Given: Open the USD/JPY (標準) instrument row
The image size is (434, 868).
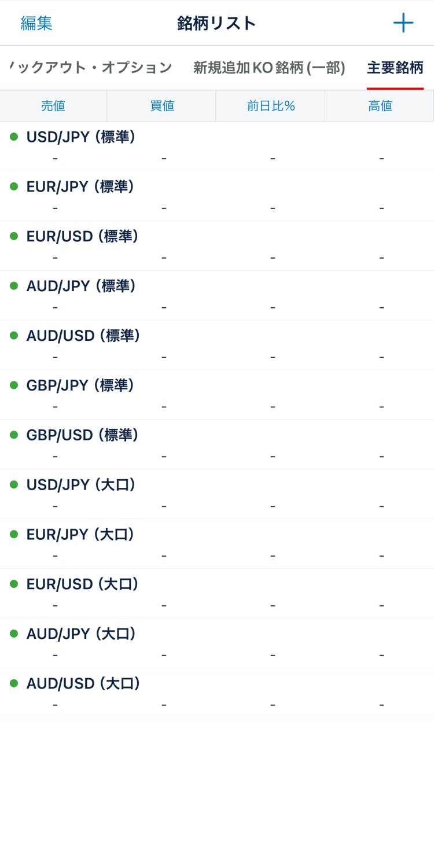Looking at the screenshot, I should (x=81, y=138).
